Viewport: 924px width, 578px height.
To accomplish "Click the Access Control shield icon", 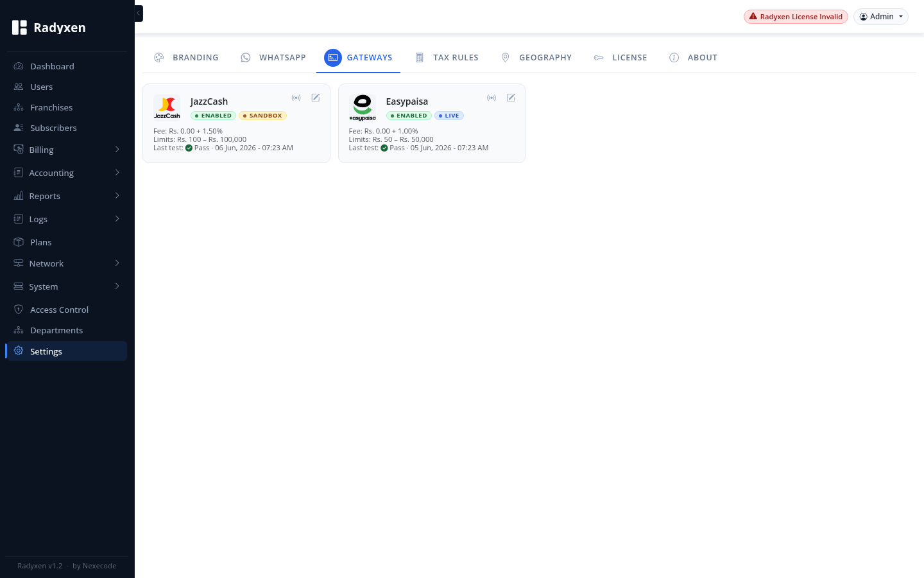I will click(19, 310).
